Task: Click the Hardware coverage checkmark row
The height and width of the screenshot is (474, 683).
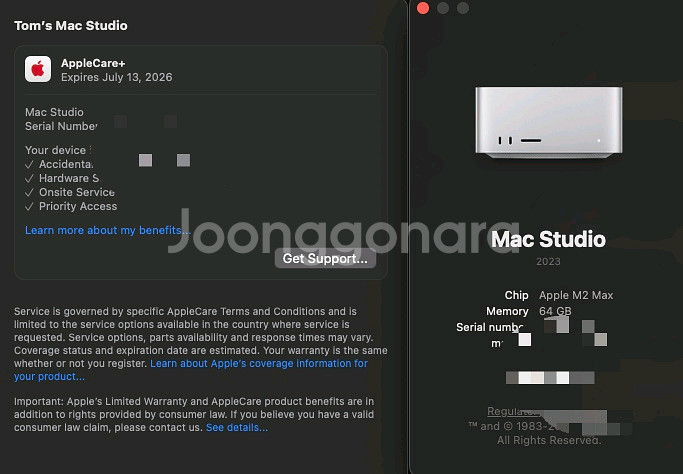Action: 62,178
